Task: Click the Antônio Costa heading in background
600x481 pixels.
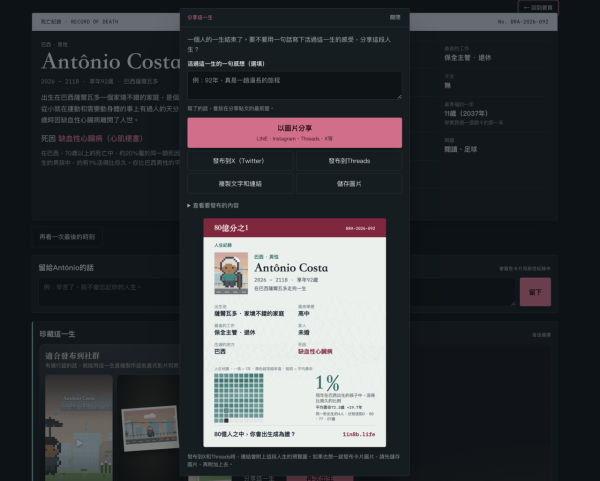Action: (x=110, y=61)
